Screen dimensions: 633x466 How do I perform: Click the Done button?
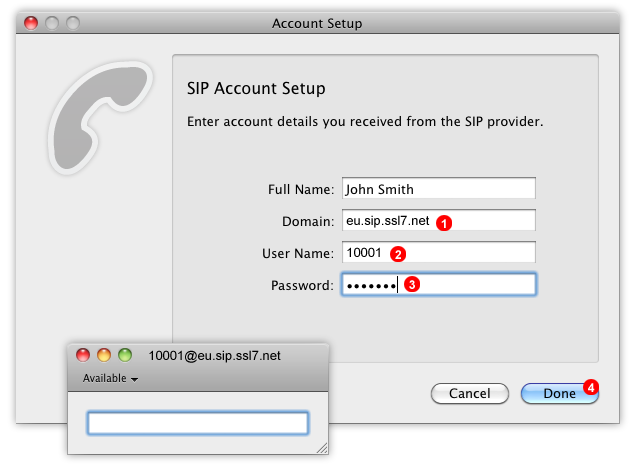click(560, 393)
